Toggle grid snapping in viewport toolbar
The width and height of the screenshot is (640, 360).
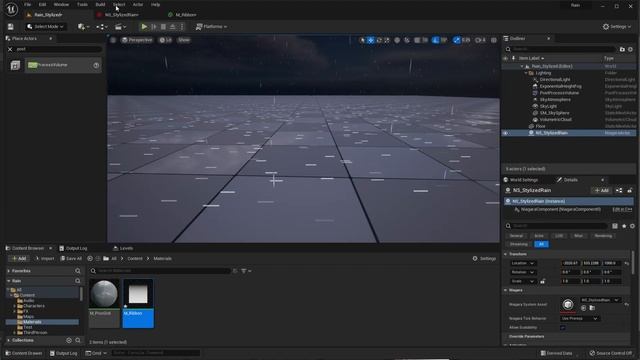(x=417, y=40)
